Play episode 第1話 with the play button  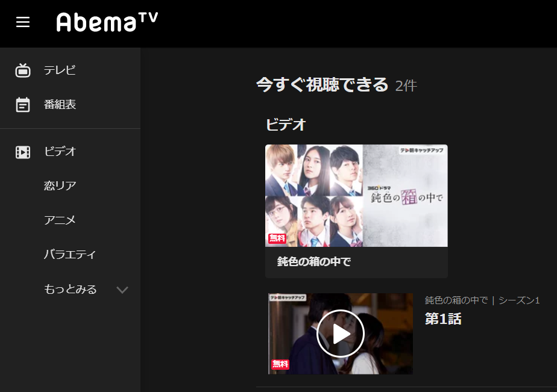(341, 334)
